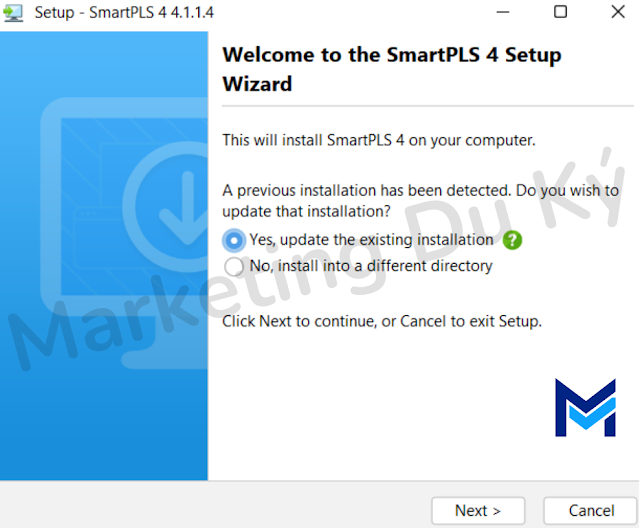640x528 pixels.
Task: Cancel the SmartPLS setup
Action: [x=591, y=510]
